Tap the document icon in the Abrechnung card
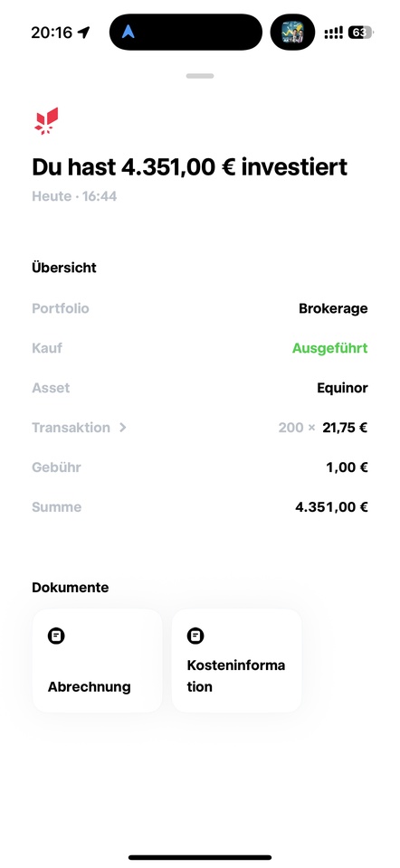Viewport: 400px width, 868px height. pos(56,636)
